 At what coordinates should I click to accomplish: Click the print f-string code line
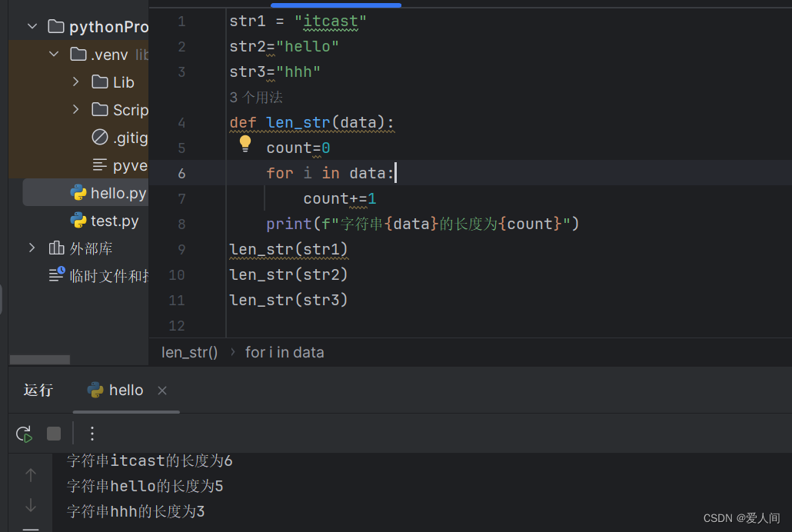click(422, 224)
